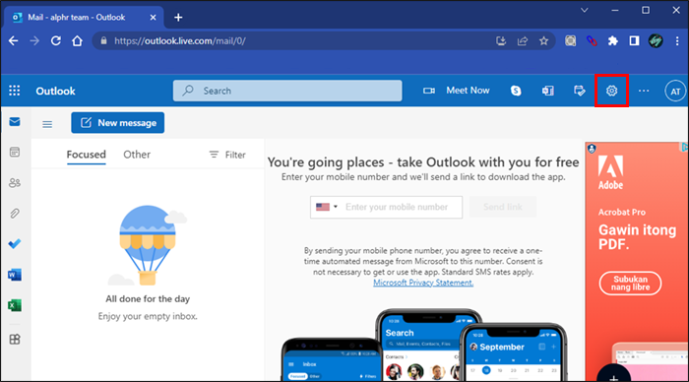Click the New message button

coord(118,123)
